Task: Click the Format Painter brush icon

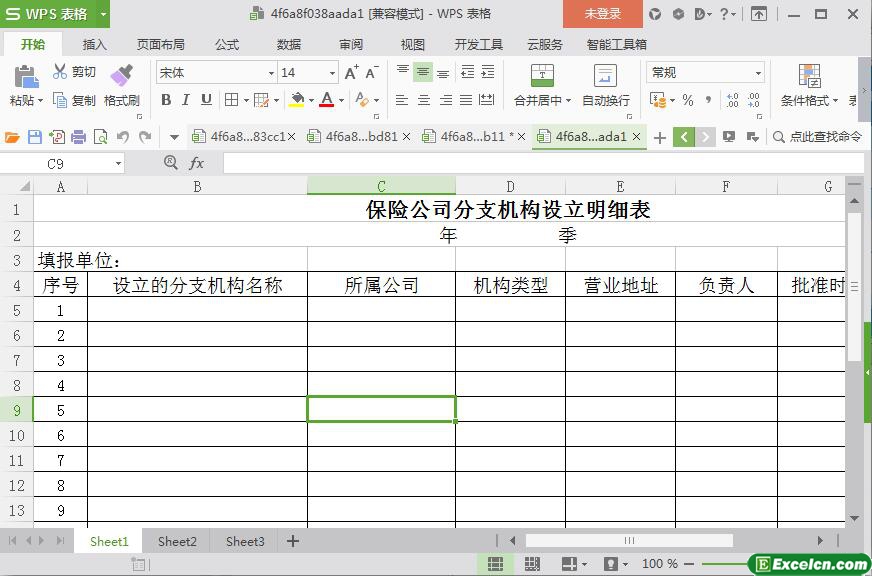Action: [121, 75]
